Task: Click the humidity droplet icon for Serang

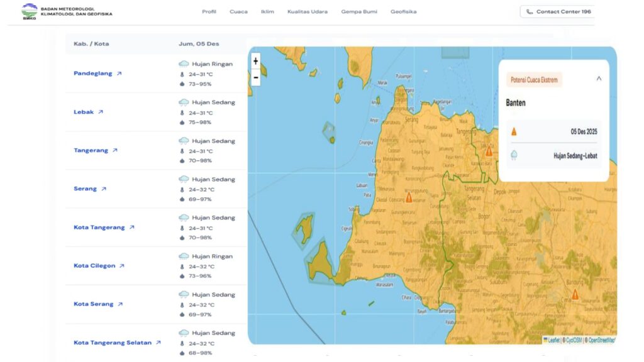Action: pos(180,199)
